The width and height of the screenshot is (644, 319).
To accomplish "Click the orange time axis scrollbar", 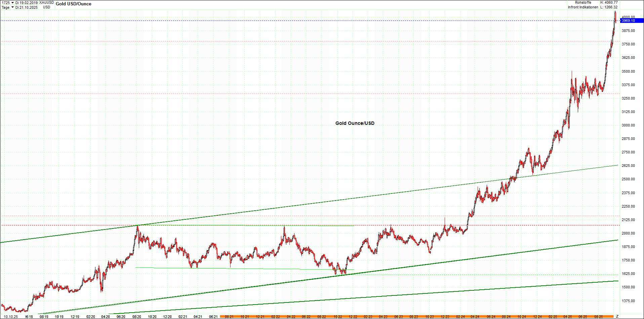I will [417, 317].
